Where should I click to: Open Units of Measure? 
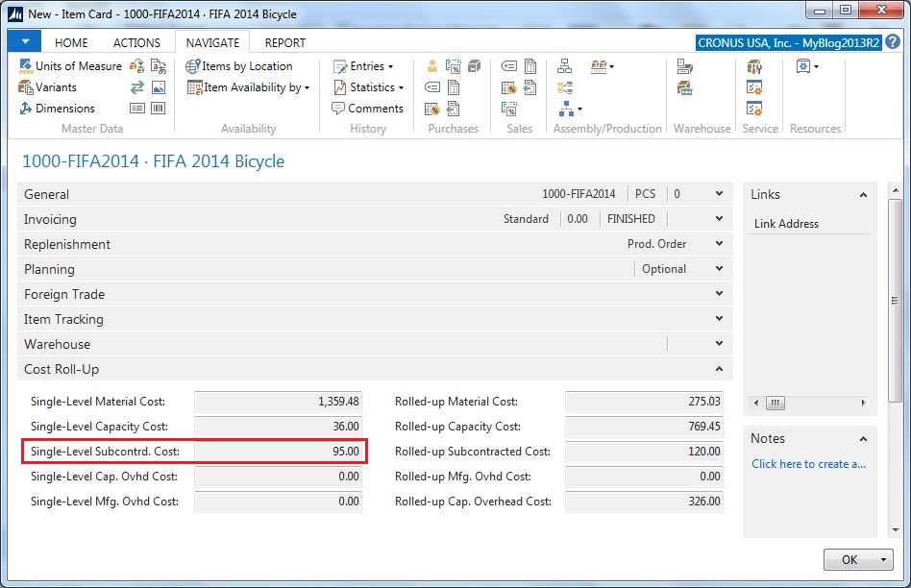pos(70,66)
